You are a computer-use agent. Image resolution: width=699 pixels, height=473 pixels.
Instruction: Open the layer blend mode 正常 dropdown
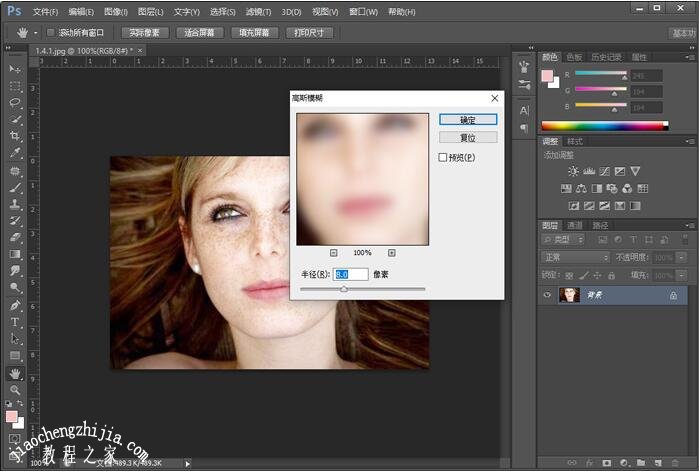pos(575,257)
